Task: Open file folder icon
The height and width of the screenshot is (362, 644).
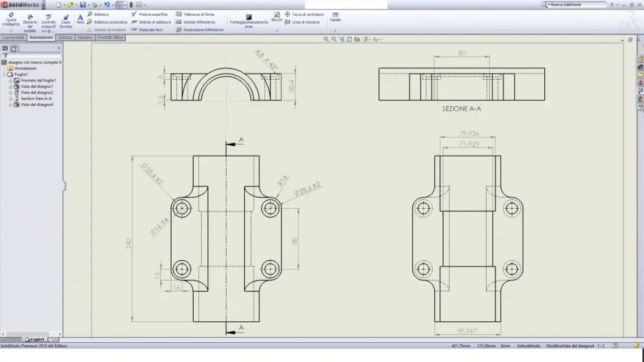Action: pyautogui.click(x=71, y=5)
